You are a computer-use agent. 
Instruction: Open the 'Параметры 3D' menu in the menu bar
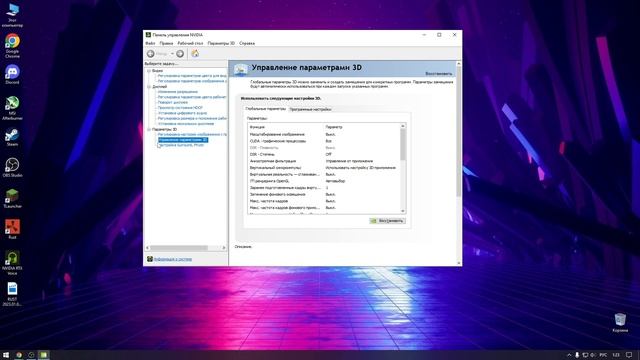[221, 43]
